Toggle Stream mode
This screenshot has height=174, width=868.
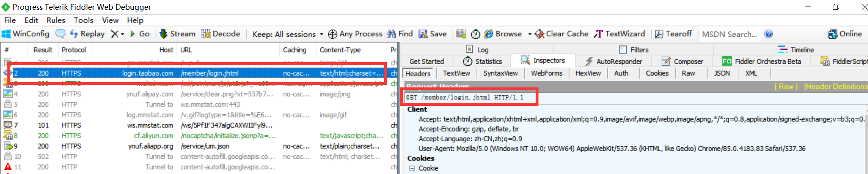177,34
